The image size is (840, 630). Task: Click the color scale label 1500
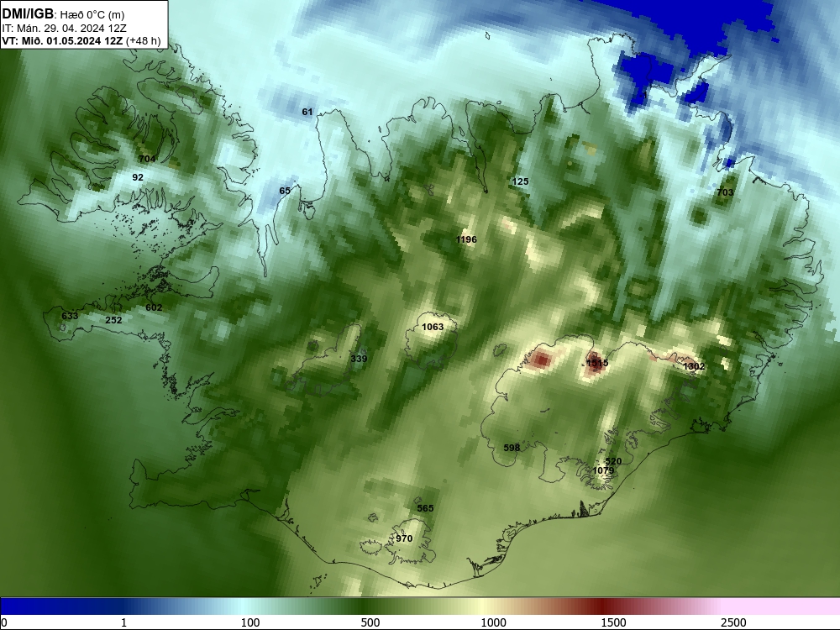[613, 622]
